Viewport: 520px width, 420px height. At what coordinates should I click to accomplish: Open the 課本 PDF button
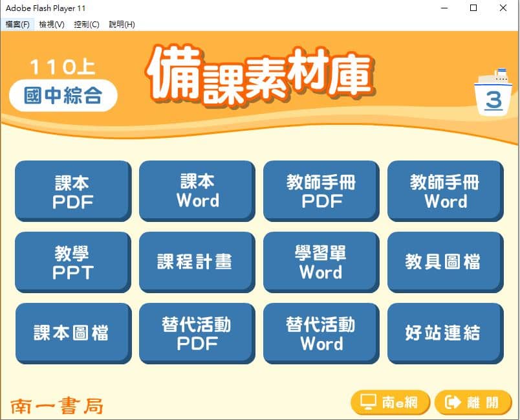point(73,191)
